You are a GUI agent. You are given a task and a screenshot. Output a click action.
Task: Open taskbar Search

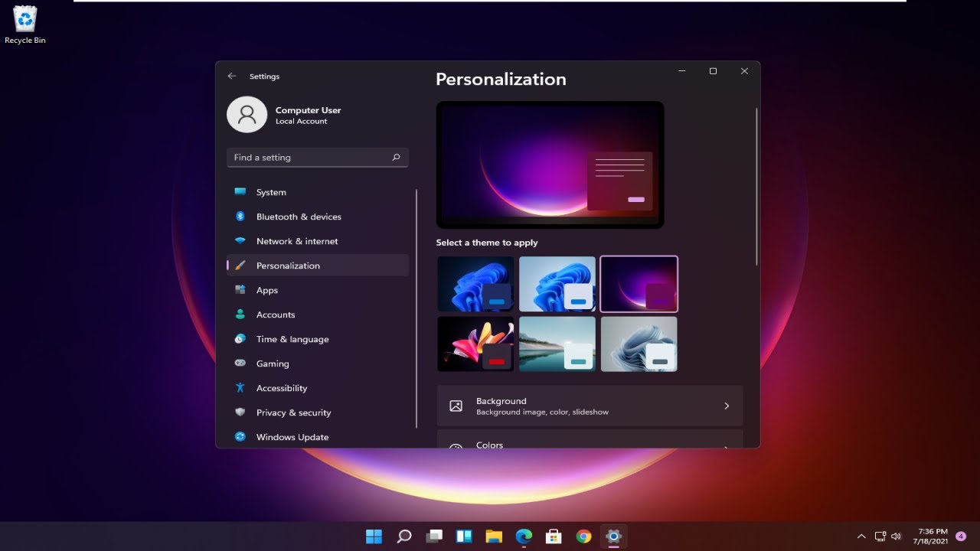[404, 536]
